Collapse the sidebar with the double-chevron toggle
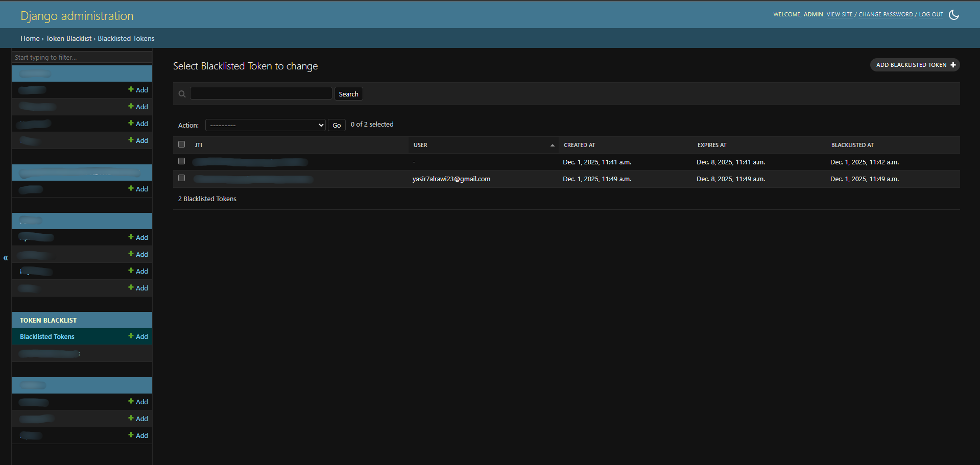This screenshot has height=465, width=980. (6, 258)
